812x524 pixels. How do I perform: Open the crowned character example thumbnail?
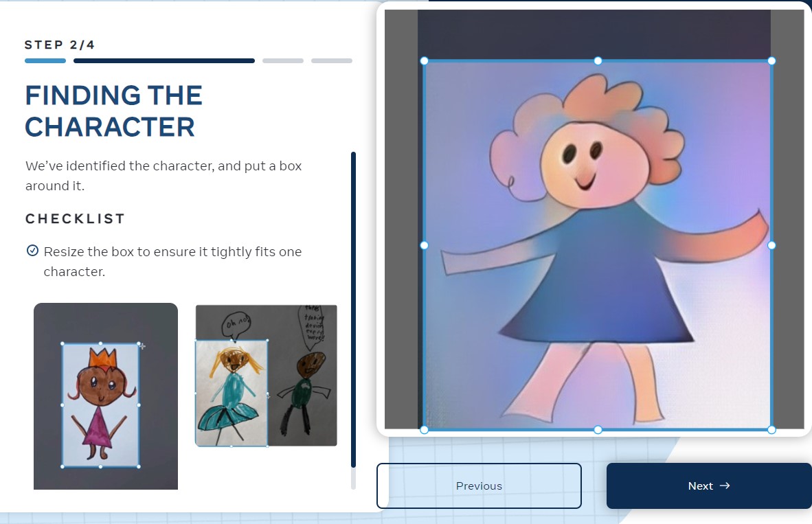coord(106,396)
